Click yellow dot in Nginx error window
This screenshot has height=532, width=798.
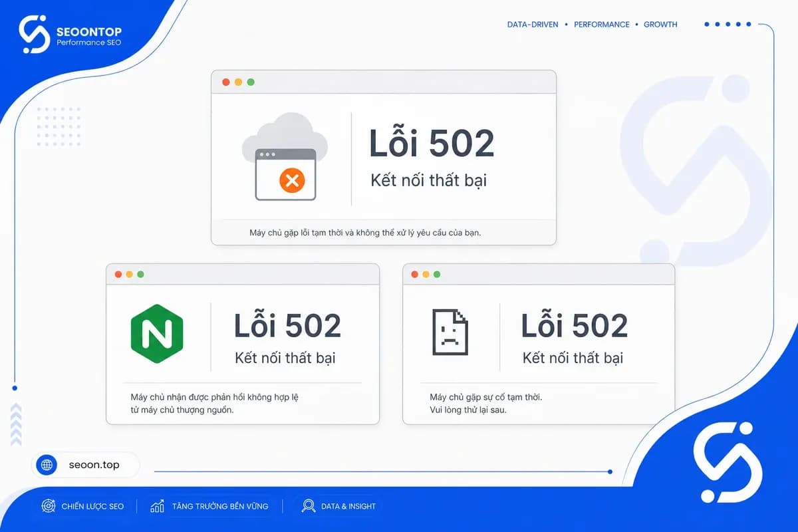[130, 274]
